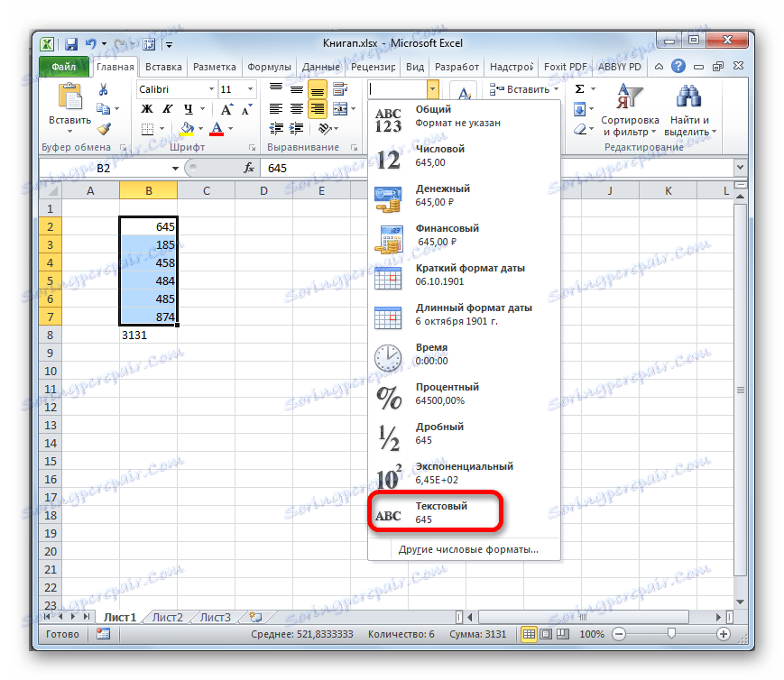This screenshot has width=784, height=680.
Task: Align text to top
Action: coord(276,89)
